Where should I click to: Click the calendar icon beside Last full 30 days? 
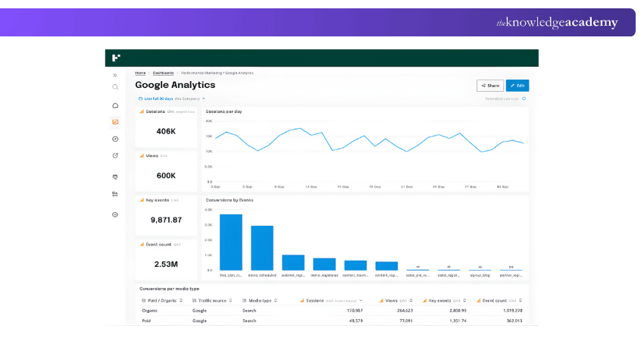point(140,99)
